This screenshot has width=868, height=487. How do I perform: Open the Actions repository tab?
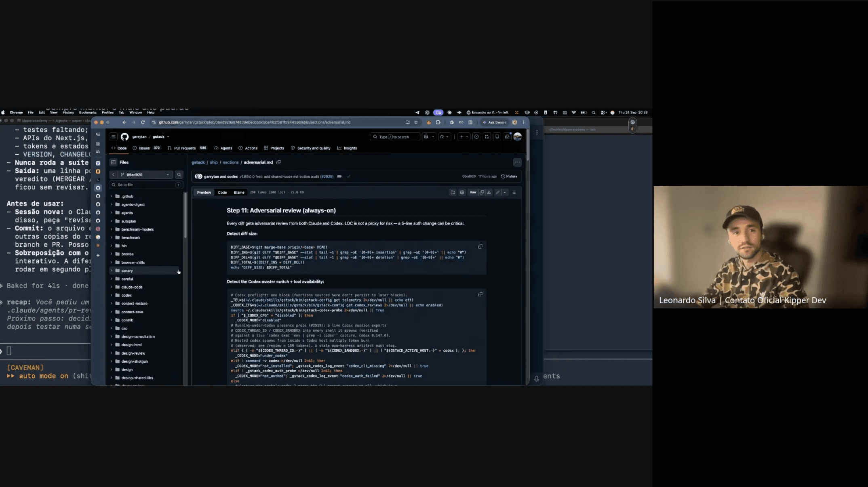pyautogui.click(x=248, y=148)
